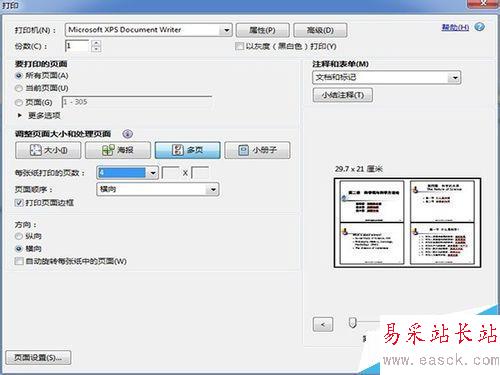Choose the 海报 poster mode
The width and height of the screenshot is (500, 375).
118,150
